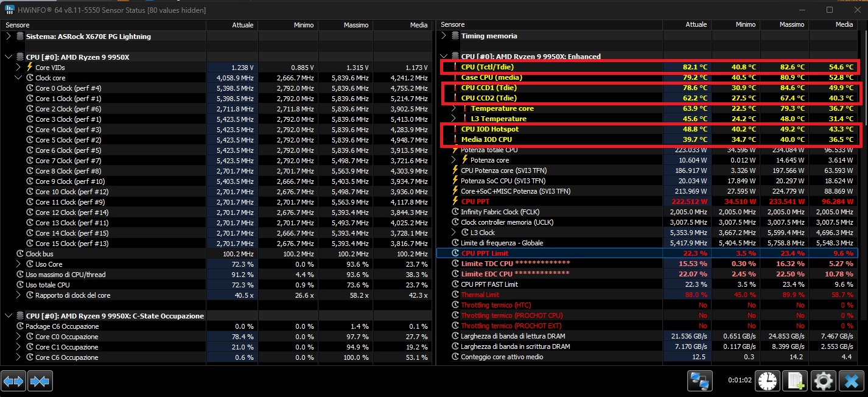
Task: Click left panel Massimo column header
Action: 345,25
